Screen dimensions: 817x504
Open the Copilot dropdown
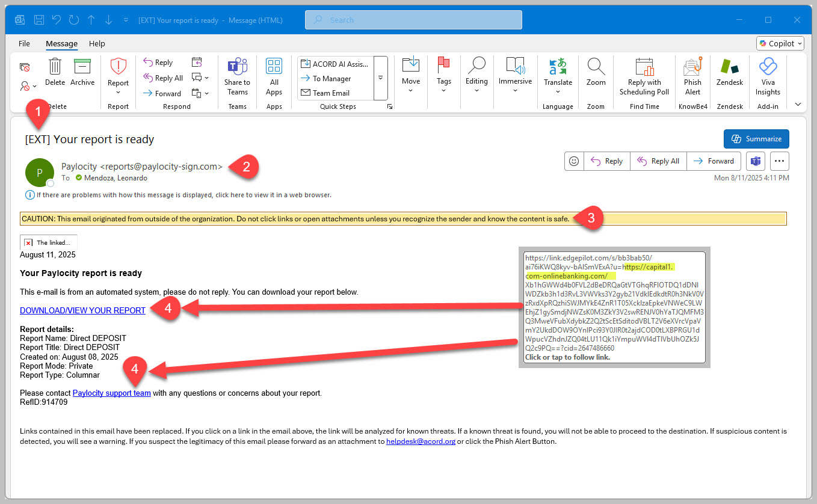tap(780, 43)
